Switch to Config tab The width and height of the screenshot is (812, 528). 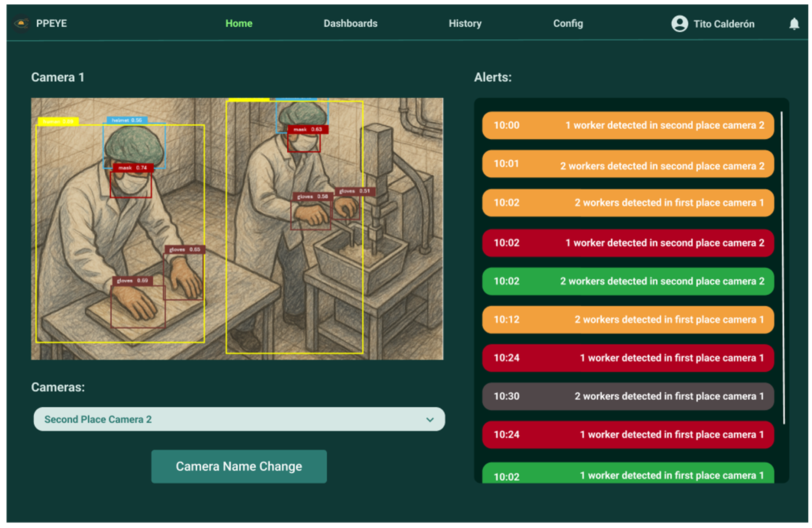(568, 24)
